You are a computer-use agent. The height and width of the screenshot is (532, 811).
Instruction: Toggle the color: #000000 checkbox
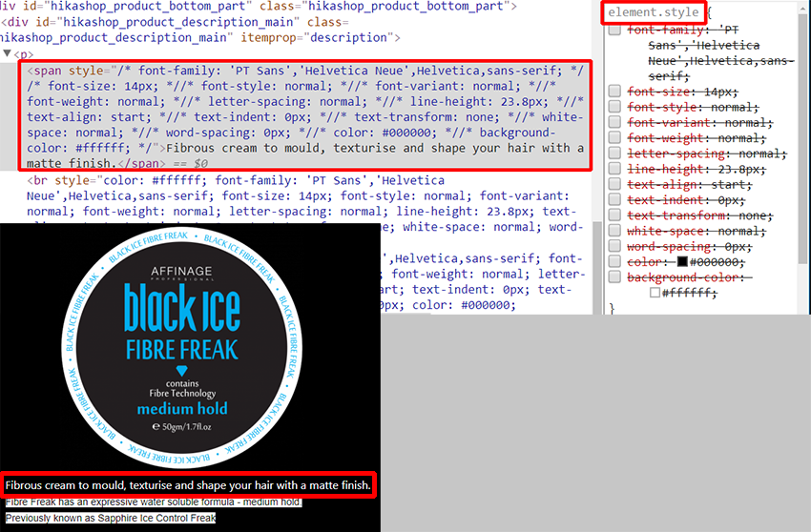[614, 261]
